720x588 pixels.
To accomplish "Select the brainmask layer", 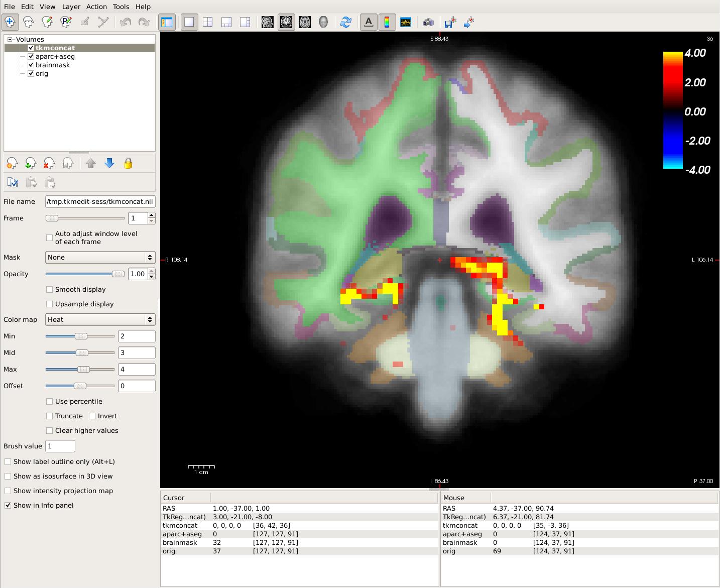I will pos(53,65).
